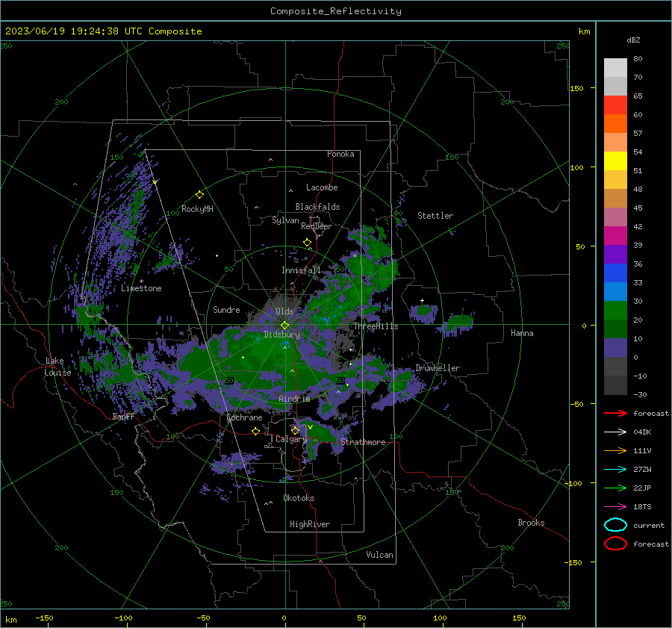The image size is (672, 628).
Task: Click the Vulcan town label
Action: 379,555
